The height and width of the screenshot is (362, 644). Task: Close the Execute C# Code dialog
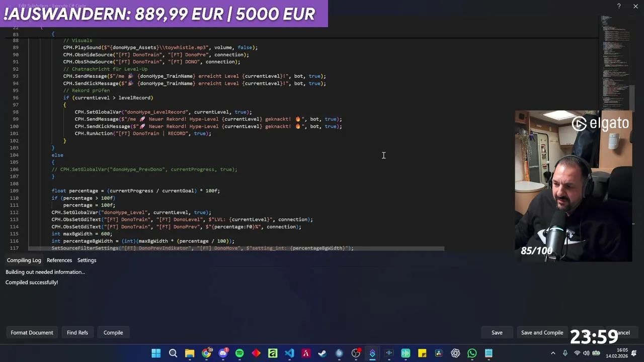pyautogui.click(x=635, y=6)
